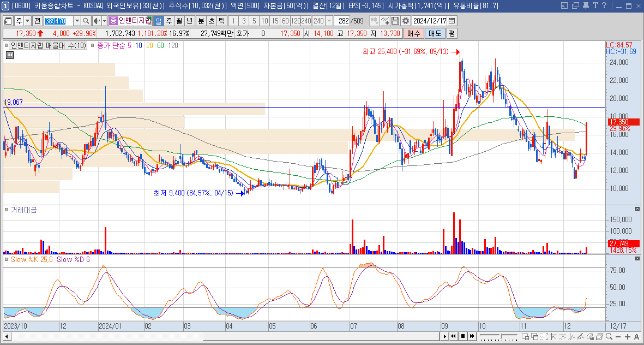Click the window layout icon in title bar
This screenshot has width=644, height=345.
[564, 5]
